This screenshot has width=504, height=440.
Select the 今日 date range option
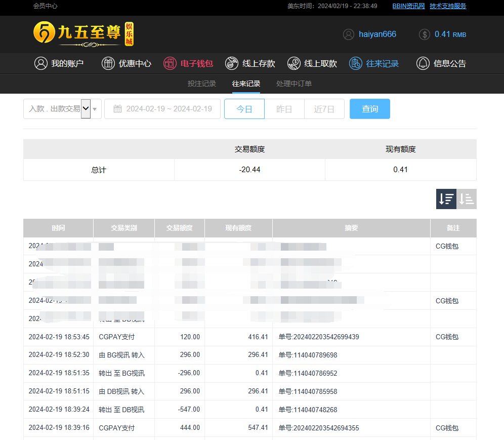(x=244, y=109)
